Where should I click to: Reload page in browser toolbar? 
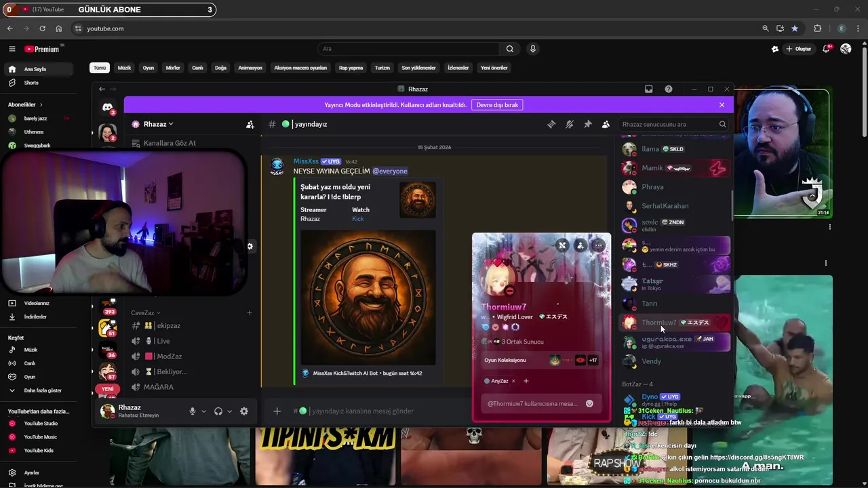click(x=42, y=28)
